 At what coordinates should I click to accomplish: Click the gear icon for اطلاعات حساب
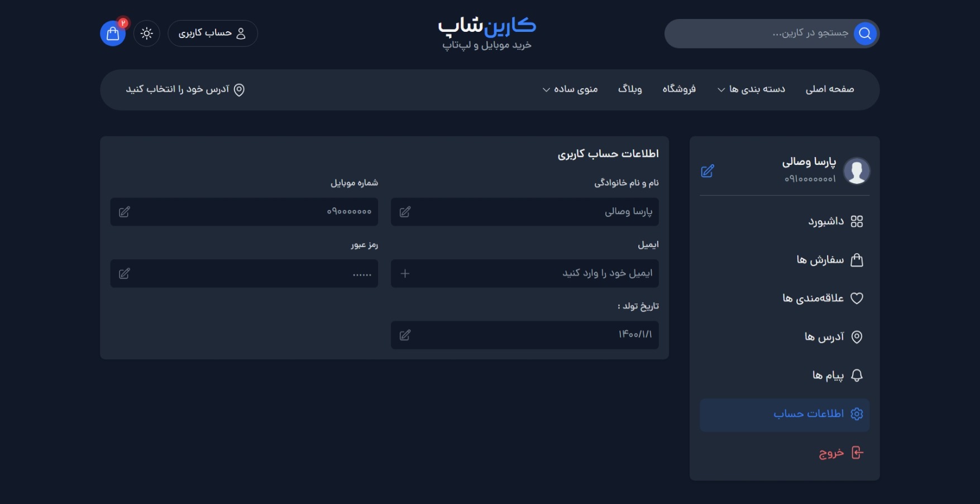click(x=857, y=414)
